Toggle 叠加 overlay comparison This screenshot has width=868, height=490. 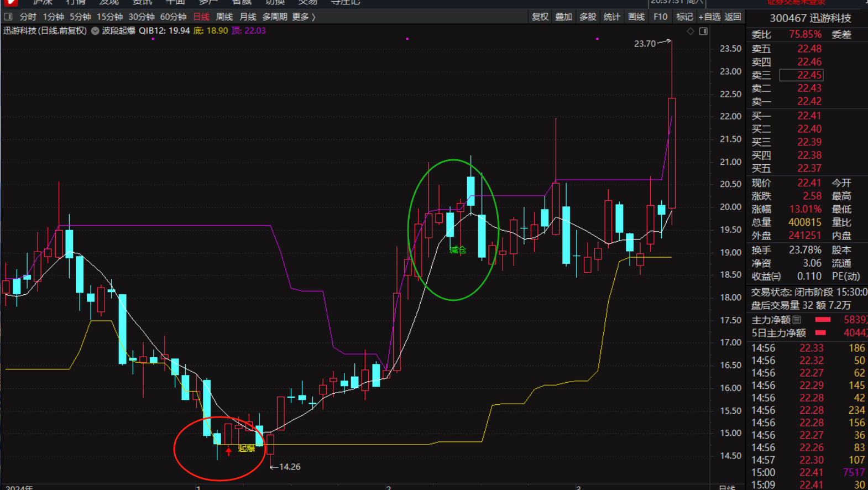click(564, 17)
